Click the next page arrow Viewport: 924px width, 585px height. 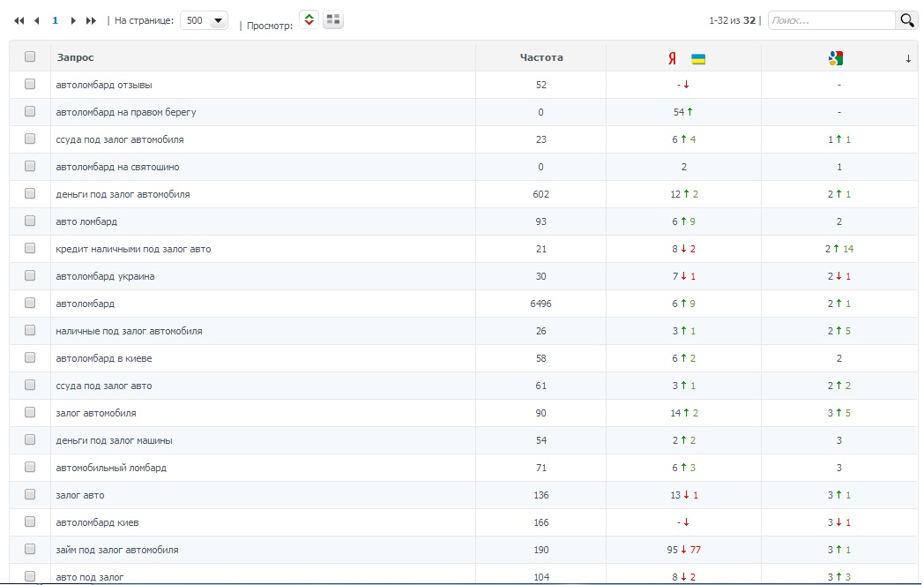73,20
